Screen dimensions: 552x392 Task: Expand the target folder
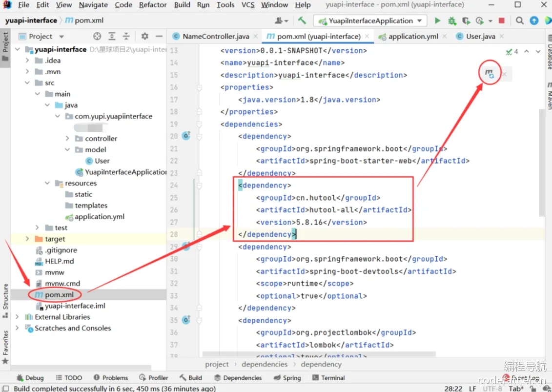pyautogui.click(x=27, y=239)
